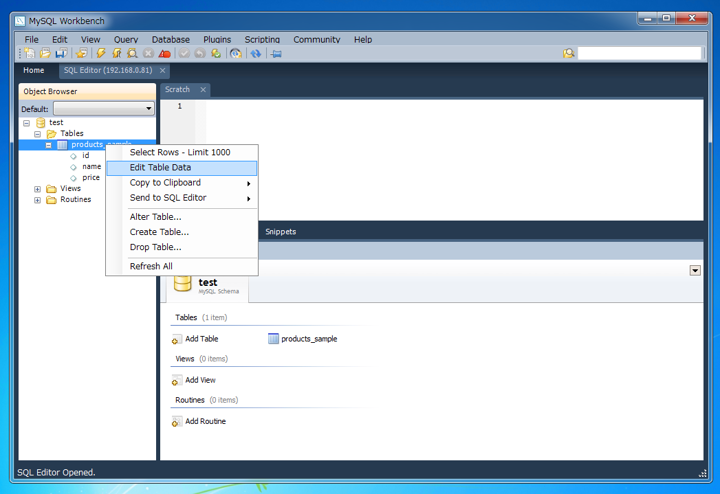
Task: Switch to the Snippets tab
Action: coord(281,232)
